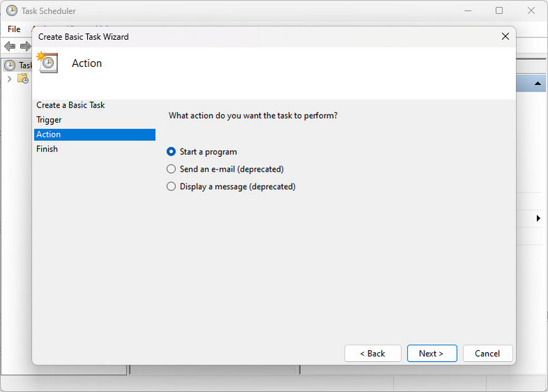The image size is (548, 392).
Task: Close the Task Scheduler main window
Action: pyautogui.click(x=531, y=11)
